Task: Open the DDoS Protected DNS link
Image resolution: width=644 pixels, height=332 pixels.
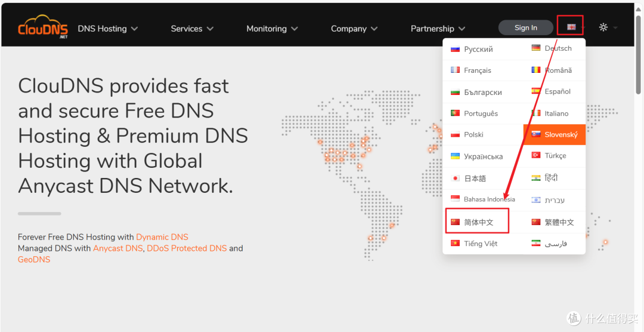Action: [x=187, y=248]
